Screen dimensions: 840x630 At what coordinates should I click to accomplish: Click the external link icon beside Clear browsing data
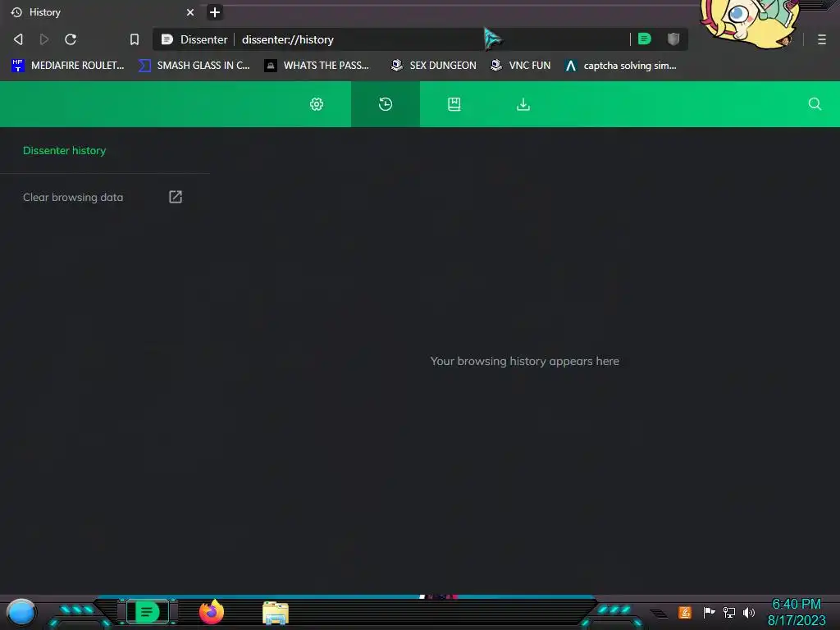click(x=176, y=197)
